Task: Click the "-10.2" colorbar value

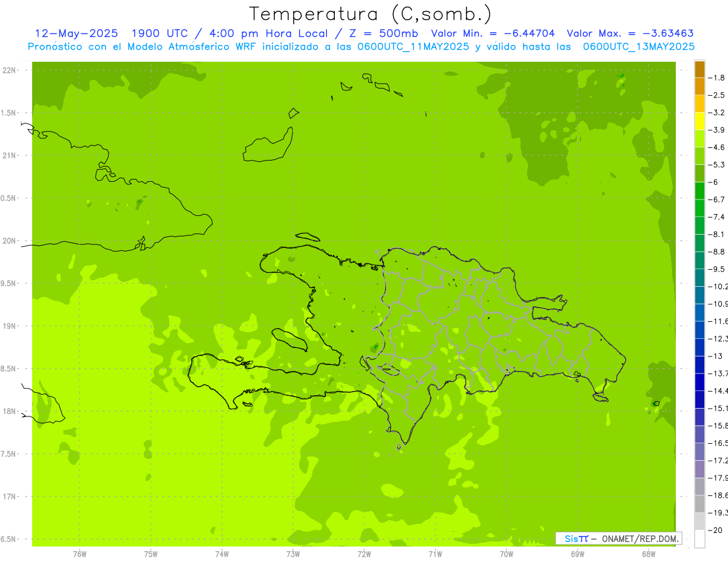Action: [x=718, y=286]
